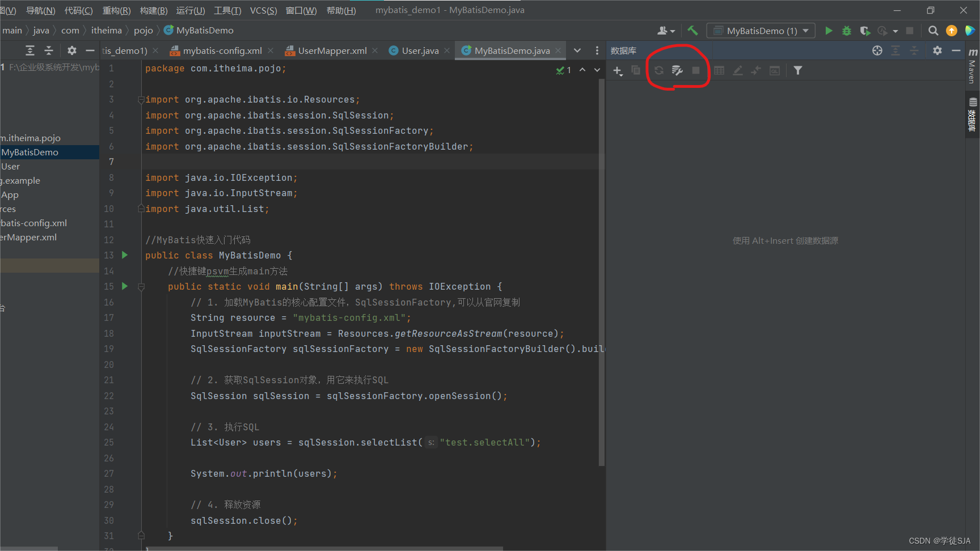Fold the import block at line 3
This screenshot has height=551, width=980.
[x=141, y=100]
